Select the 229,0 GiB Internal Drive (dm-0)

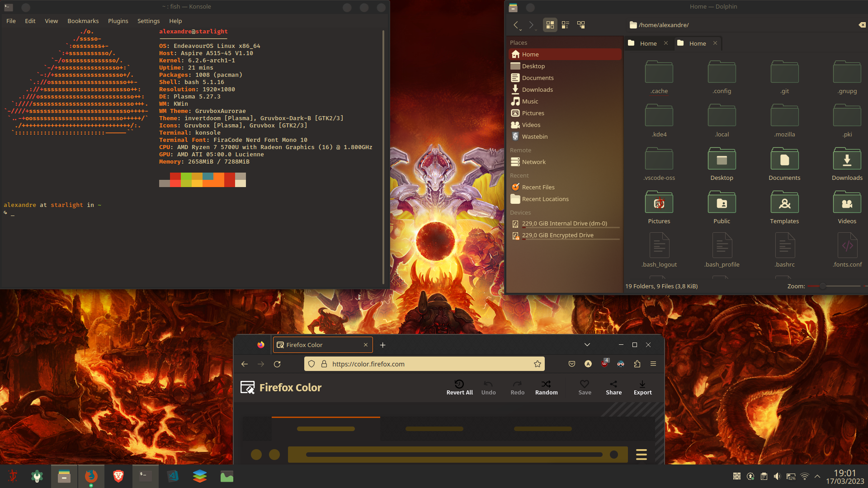pos(565,223)
